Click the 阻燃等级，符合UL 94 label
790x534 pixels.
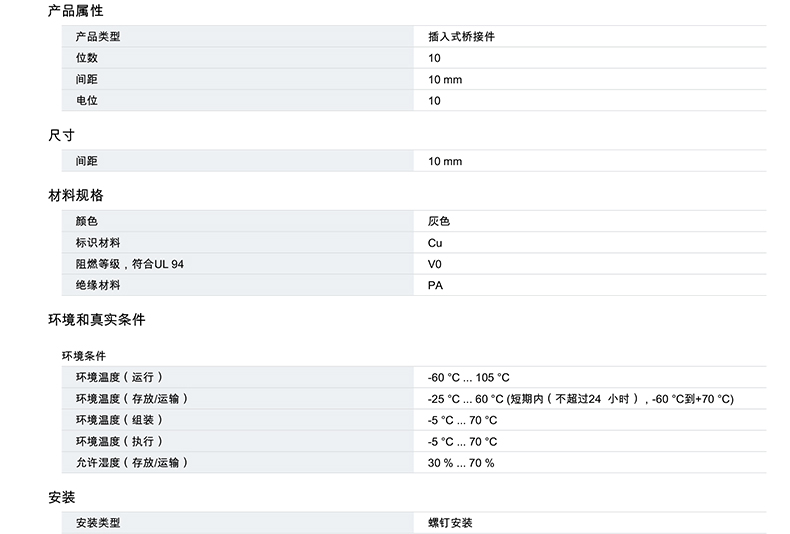(x=130, y=264)
